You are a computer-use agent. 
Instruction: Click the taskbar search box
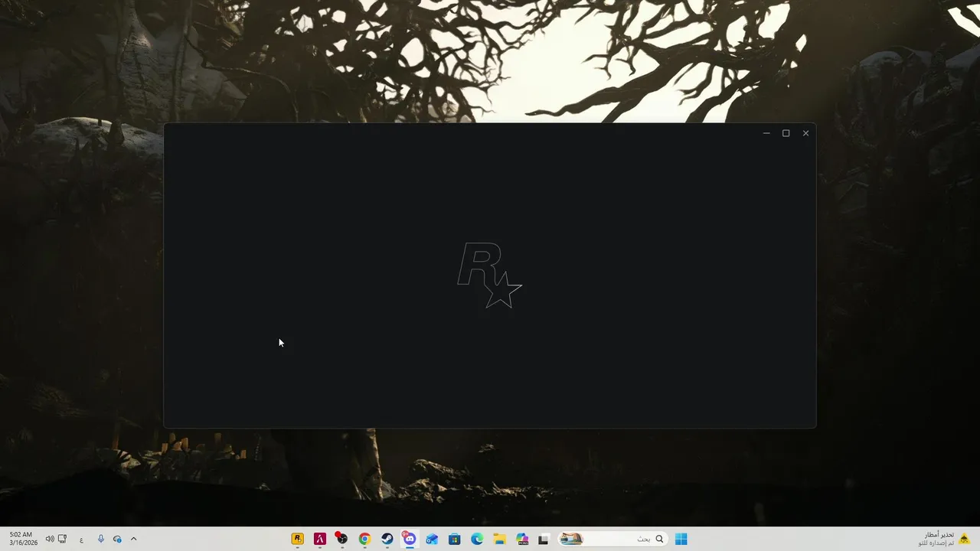coord(612,539)
